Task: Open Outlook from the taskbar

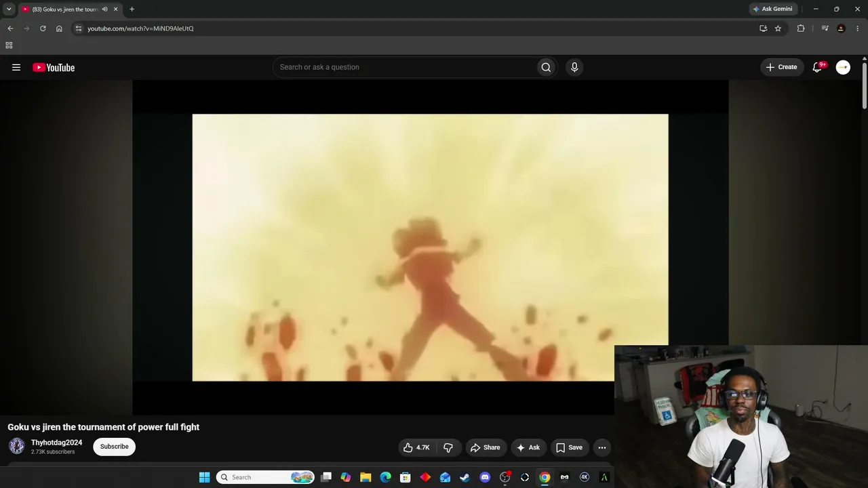Action: click(445, 477)
